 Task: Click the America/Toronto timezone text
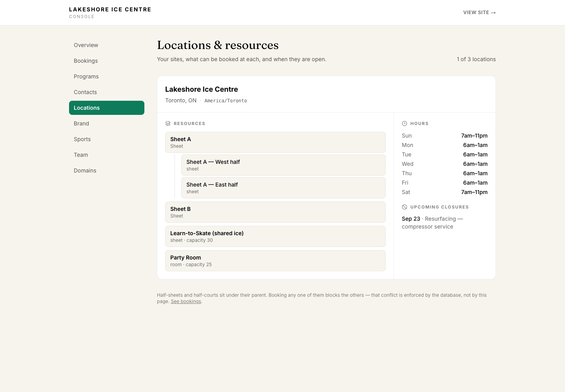coord(226,101)
